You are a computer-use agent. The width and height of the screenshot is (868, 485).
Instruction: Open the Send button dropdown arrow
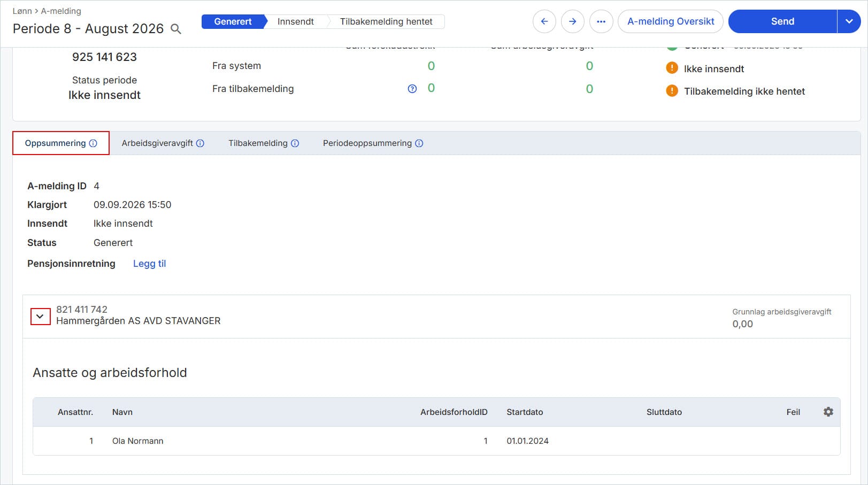(849, 21)
